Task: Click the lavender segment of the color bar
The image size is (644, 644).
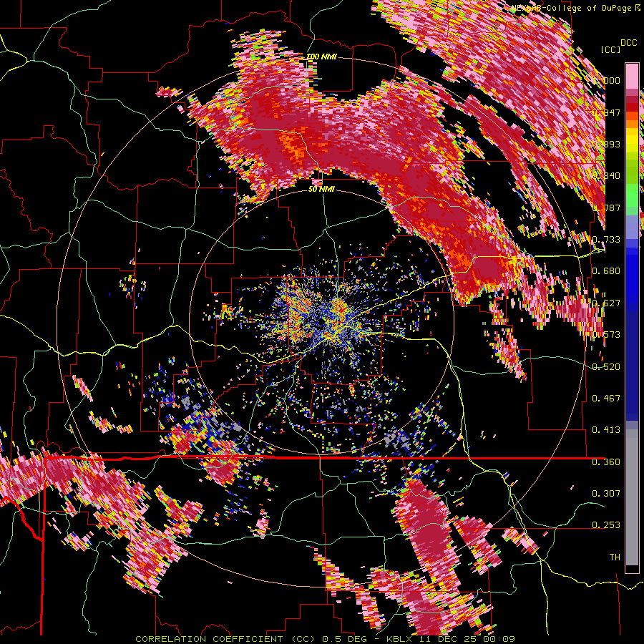Action: point(632,227)
